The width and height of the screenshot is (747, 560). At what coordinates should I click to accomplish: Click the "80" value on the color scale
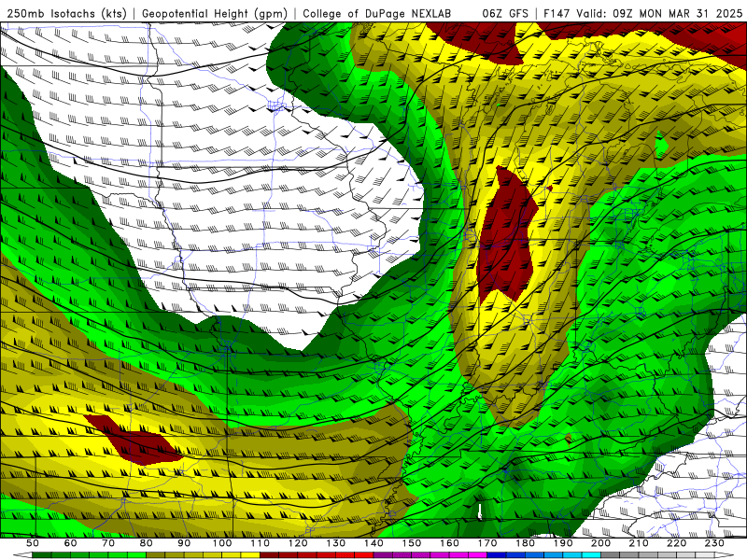click(x=147, y=543)
